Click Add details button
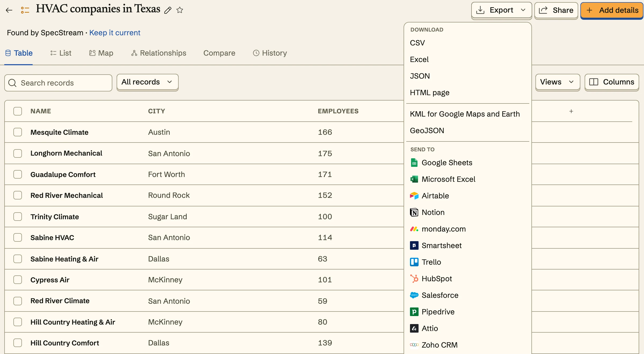The width and height of the screenshot is (644, 354). point(612,10)
